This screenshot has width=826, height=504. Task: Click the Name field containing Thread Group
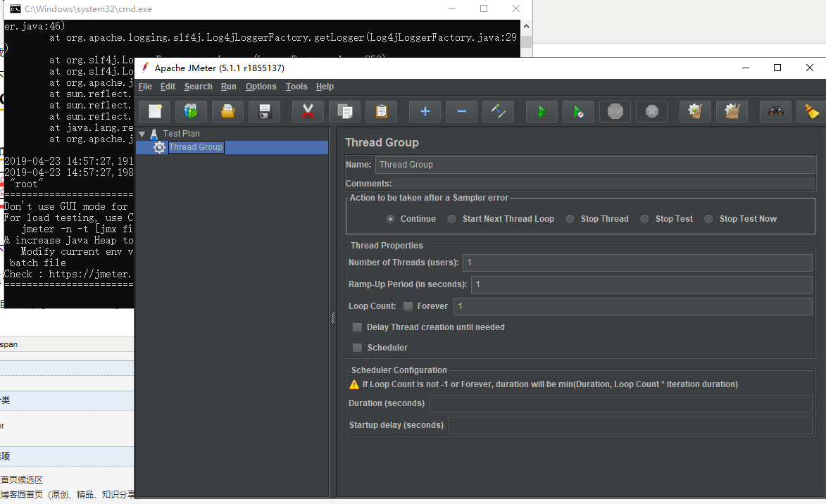click(595, 165)
